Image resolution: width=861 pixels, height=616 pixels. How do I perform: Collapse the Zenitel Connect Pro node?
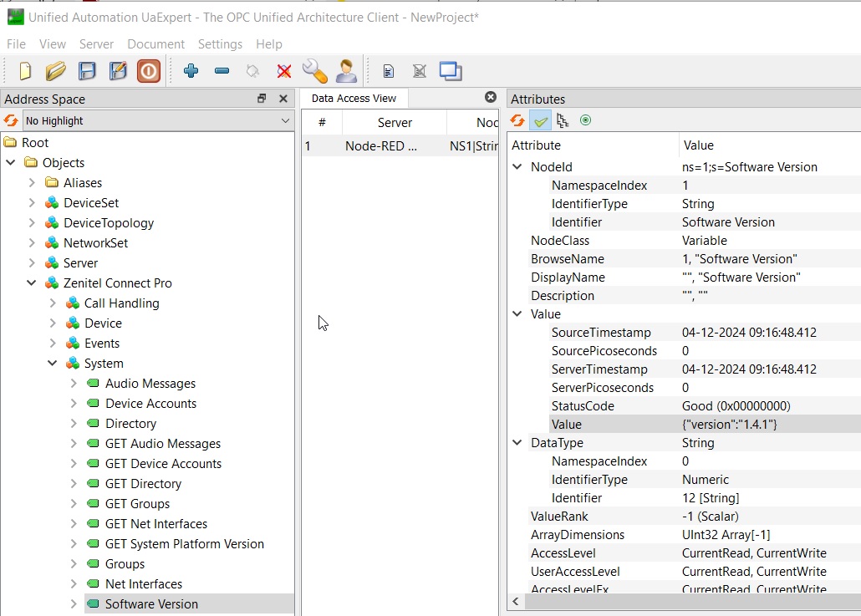pyautogui.click(x=32, y=283)
